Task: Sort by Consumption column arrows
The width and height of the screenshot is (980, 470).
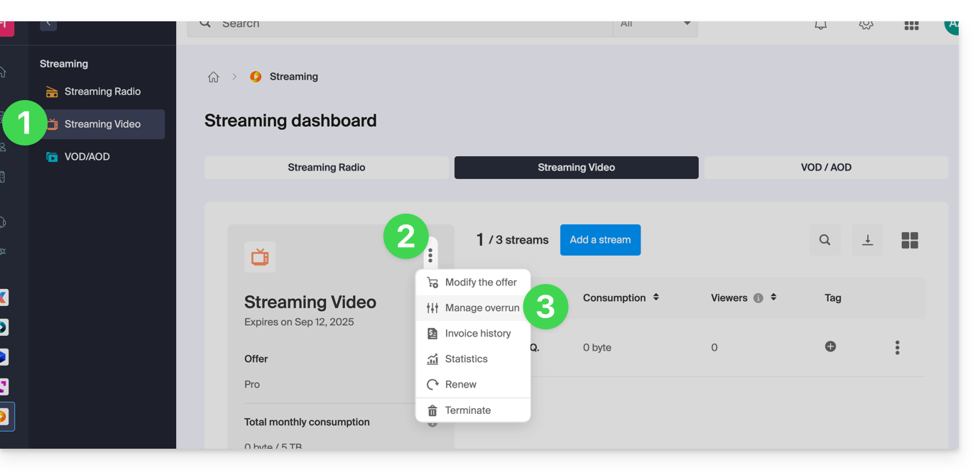Action: tap(655, 297)
